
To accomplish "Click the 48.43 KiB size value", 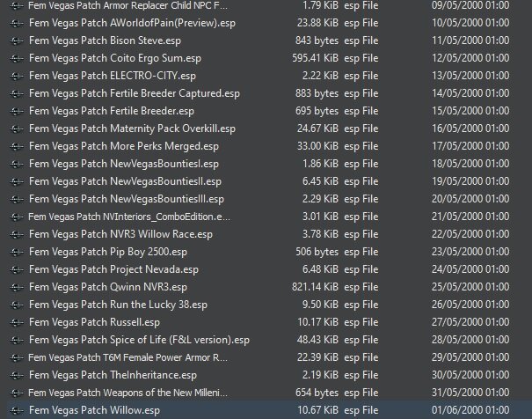I will (317, 341).
